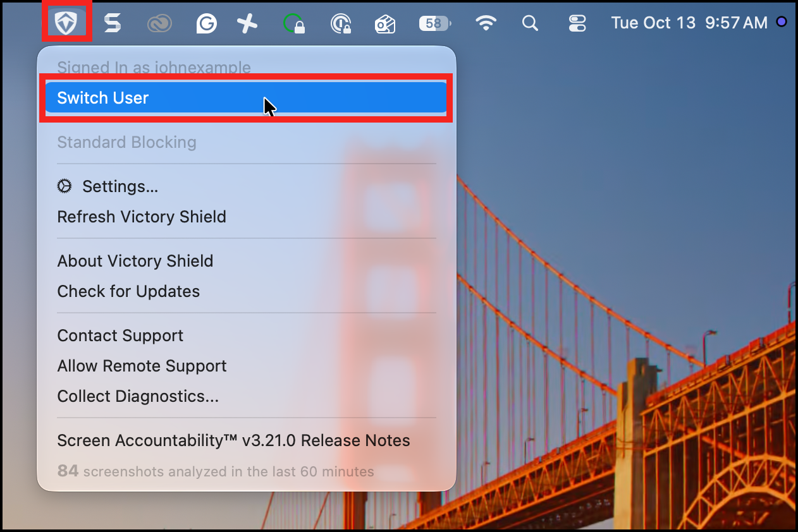This screenshot has height=532, width=798.
Task: Click the 'Signed In as johnexample' text
Action: tap(154, 68)
